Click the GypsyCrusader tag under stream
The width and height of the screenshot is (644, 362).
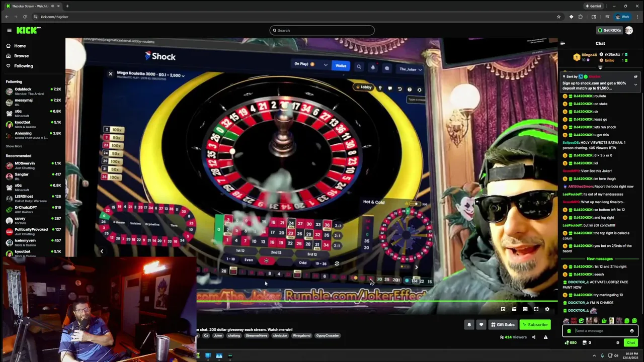click(x=328, y=336)
